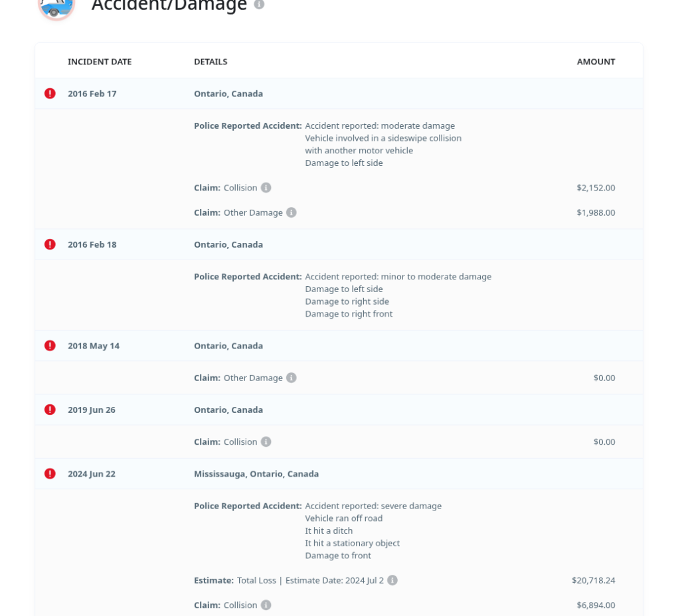Select the red alert icon for 2018 May 14
The image size is (680, 616).
coord(50,346)
